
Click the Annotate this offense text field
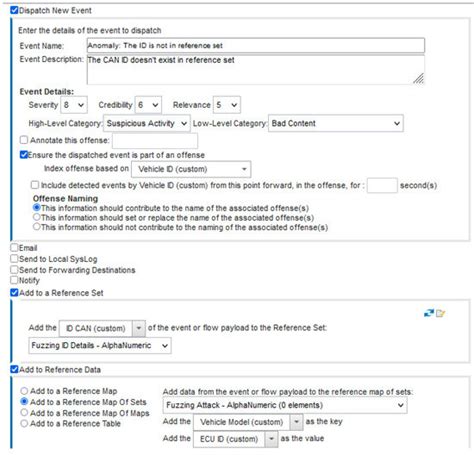point(155,141)
